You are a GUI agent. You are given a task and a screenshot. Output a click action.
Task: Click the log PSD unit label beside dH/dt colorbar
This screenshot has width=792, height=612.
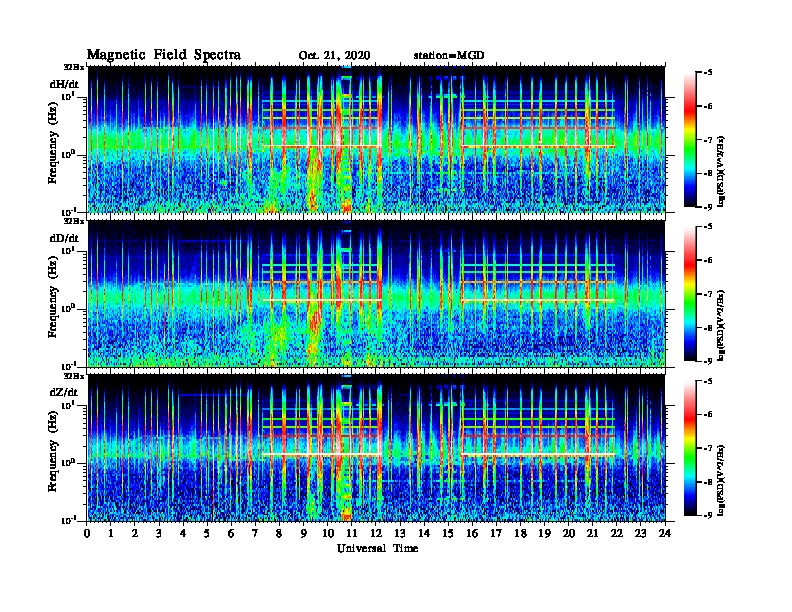point(721,171)
